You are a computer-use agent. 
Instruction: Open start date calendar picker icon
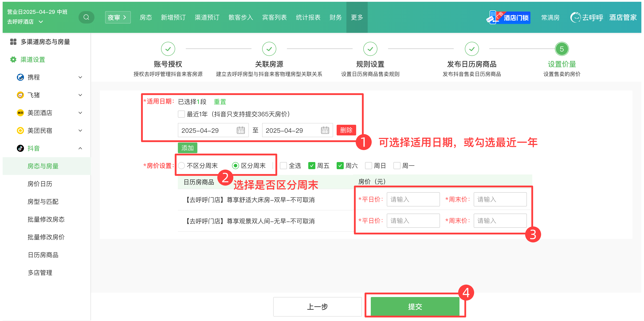240,130
